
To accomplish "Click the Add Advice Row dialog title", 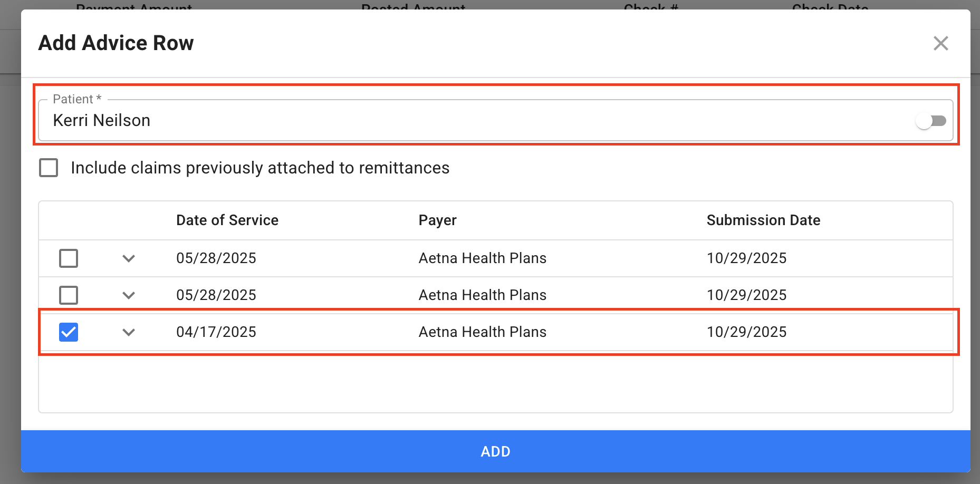I will pos(116,43).
